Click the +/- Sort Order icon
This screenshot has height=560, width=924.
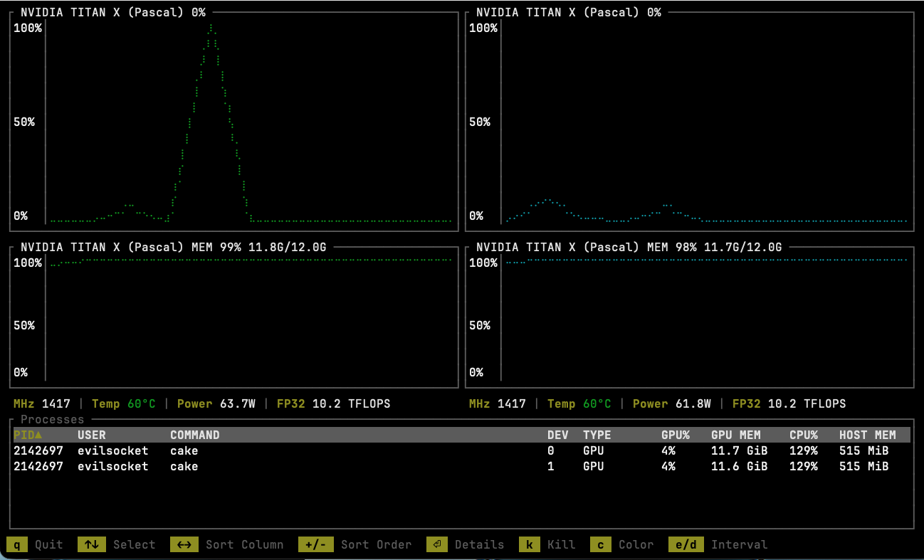click(315, 544)
